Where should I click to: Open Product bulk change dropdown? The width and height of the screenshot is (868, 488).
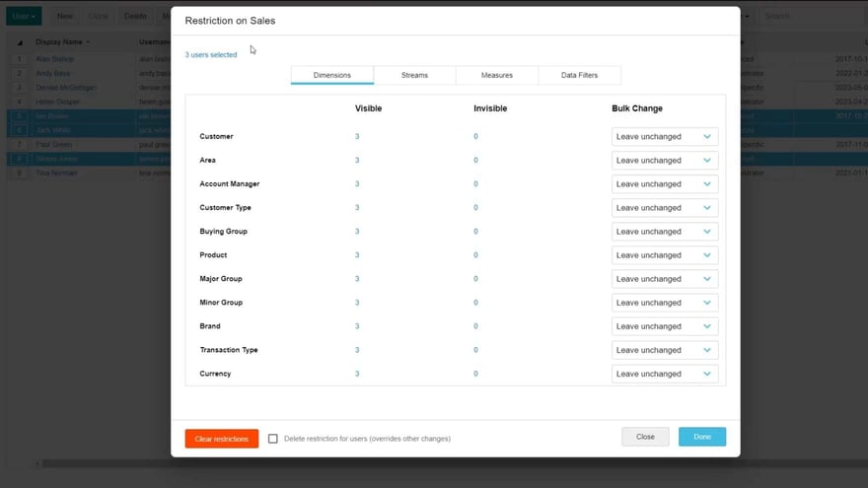(665, 255)
